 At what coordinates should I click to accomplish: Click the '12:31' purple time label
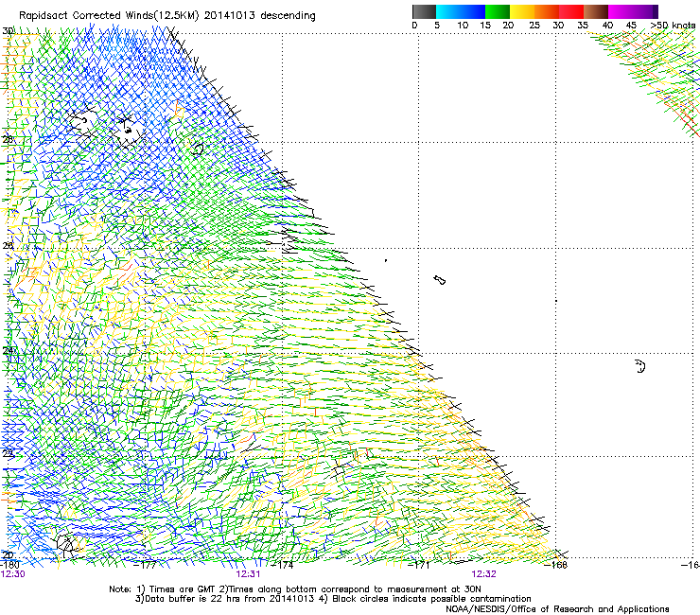[248, 574]
